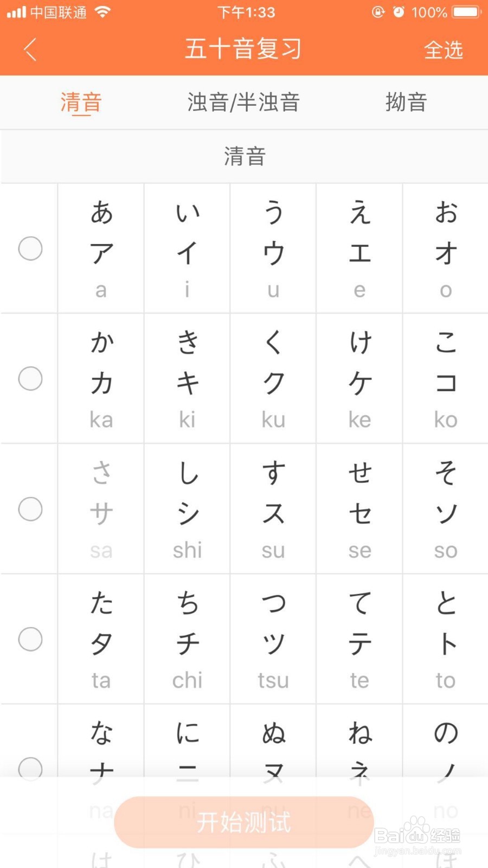
Task: Tap the し シ shi kana cell
Action: (187, 509)
